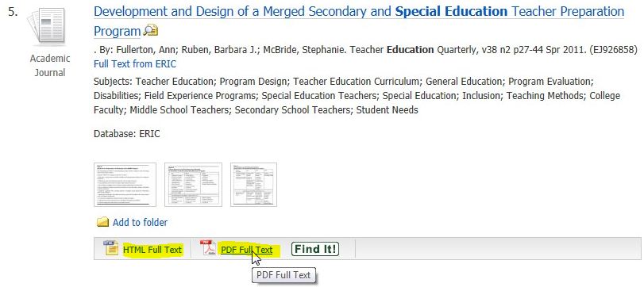This screenshot has height=287, width=644.
Task: Open HTML Full Text link
Action: [152, 249]
